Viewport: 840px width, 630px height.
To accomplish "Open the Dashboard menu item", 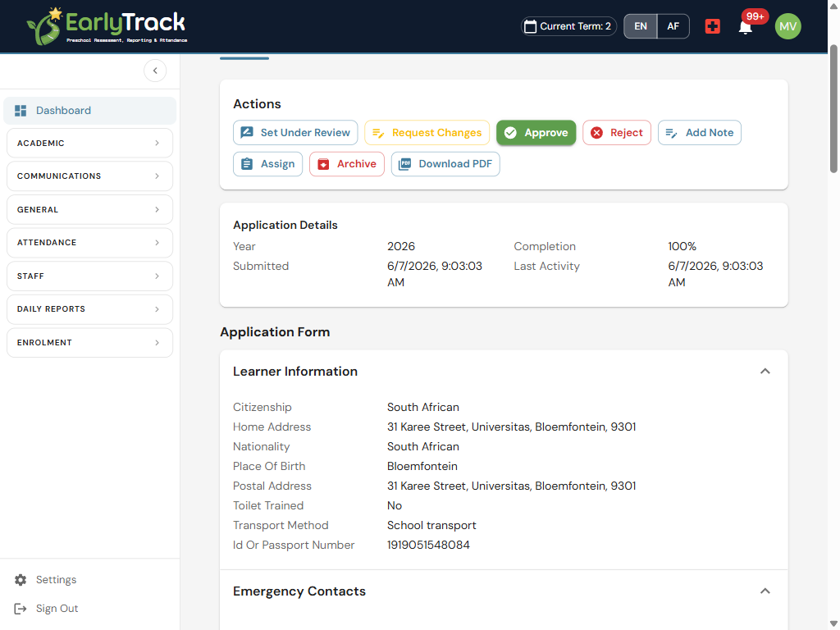I will click(x=90, y=111).
